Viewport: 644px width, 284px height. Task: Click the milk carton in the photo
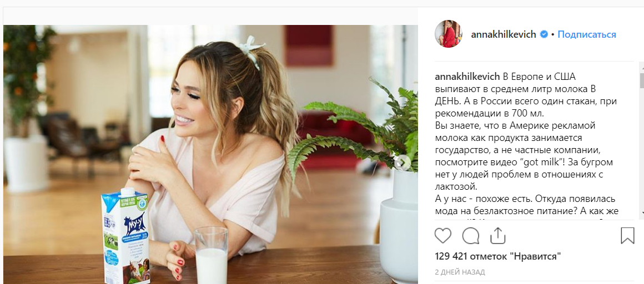[x=125, y=236]
